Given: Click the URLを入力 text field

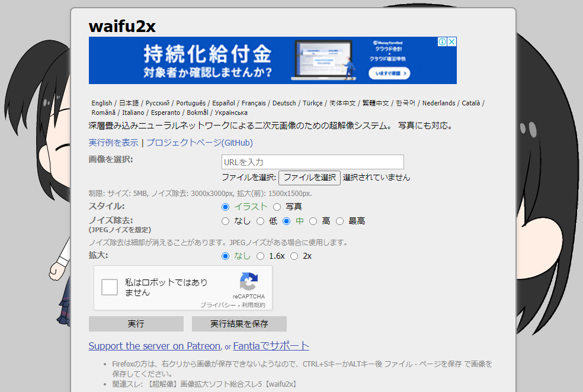Looking at the screenshot, I should [x=312, y=162].
